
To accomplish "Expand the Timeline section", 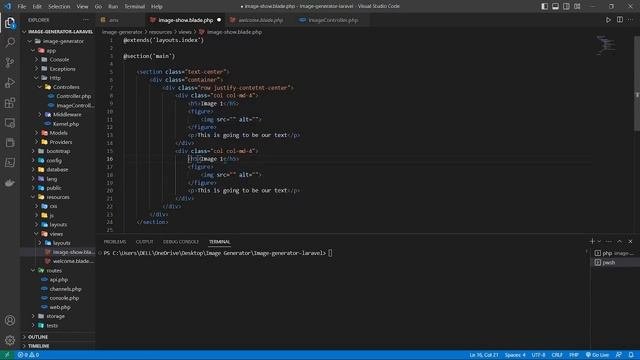I will pyautogui.click(x=57, y=346).
